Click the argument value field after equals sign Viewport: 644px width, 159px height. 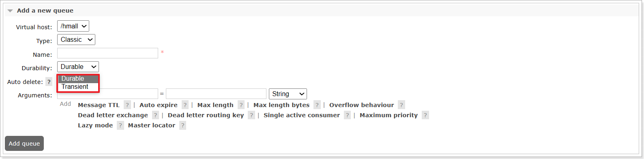(216, 94)
